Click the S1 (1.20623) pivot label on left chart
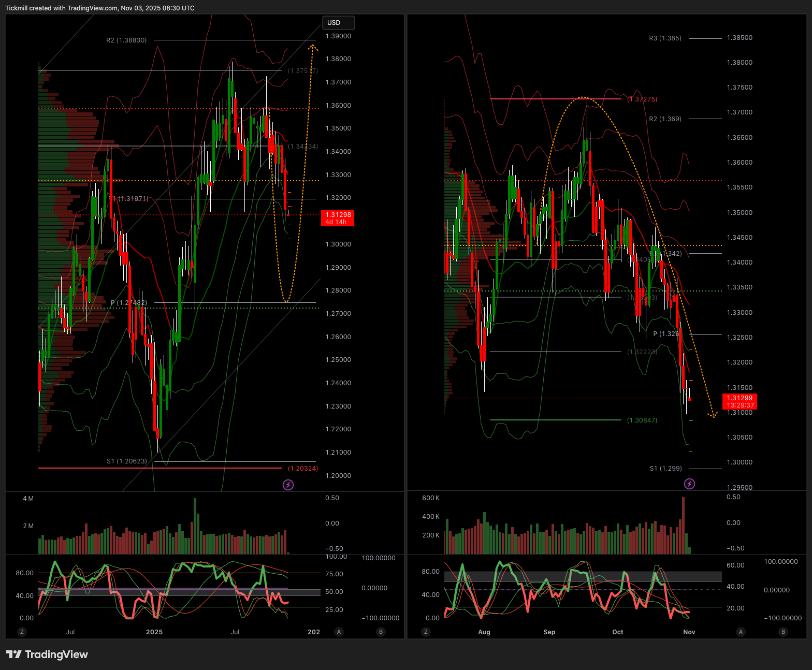 [x=127, y=461]
